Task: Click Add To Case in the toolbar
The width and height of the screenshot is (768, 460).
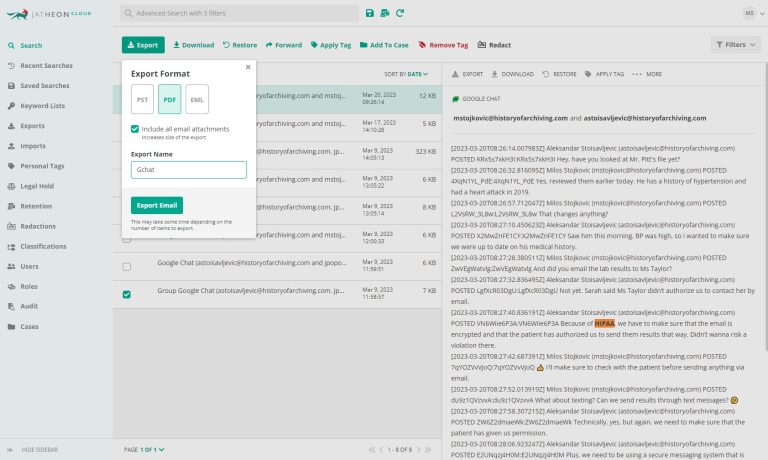Action: (x=383, y=45)
